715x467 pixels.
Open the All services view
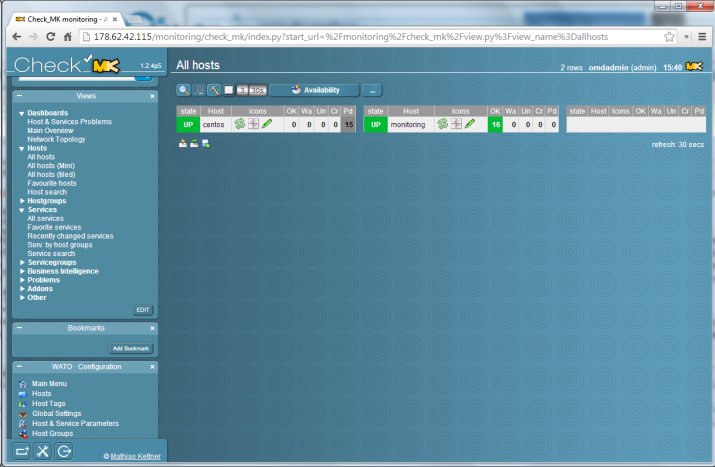[46, 218]
